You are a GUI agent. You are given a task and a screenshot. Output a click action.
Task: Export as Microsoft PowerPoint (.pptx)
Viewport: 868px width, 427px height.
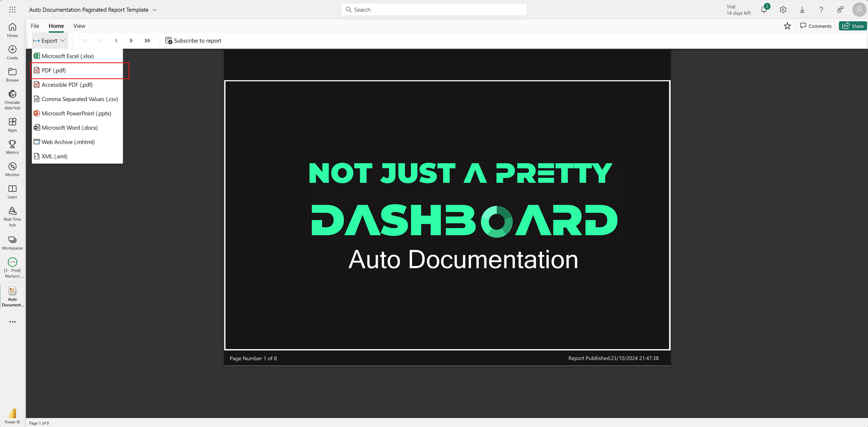[77, 113]
